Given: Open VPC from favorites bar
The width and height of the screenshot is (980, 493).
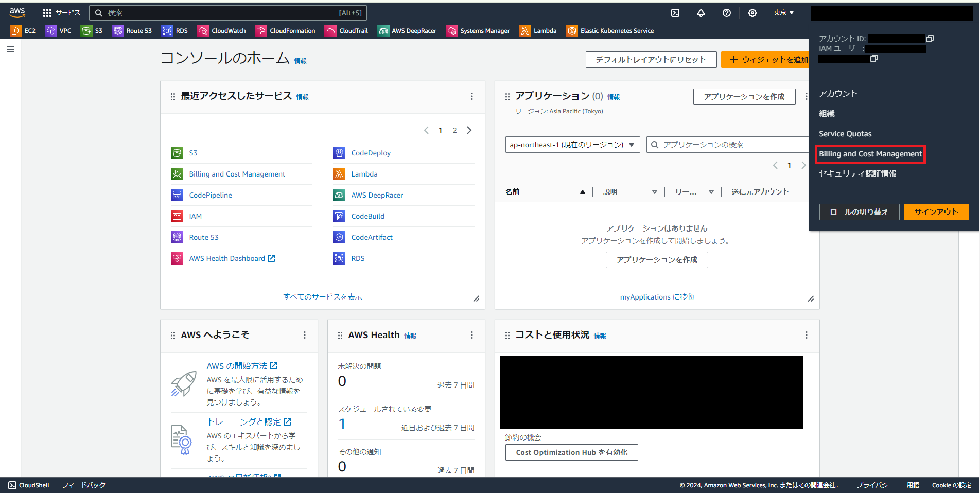Looking at the screenshot, I should click(59, 31).
